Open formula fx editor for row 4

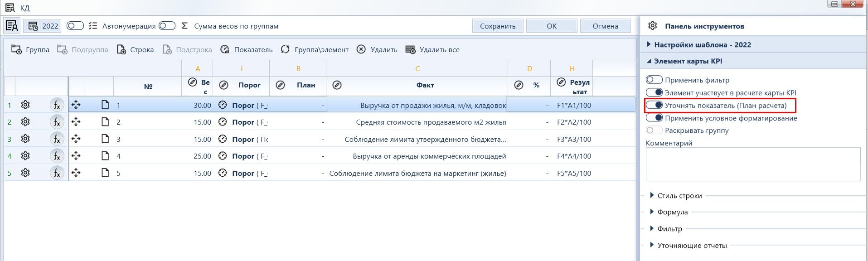57,156
